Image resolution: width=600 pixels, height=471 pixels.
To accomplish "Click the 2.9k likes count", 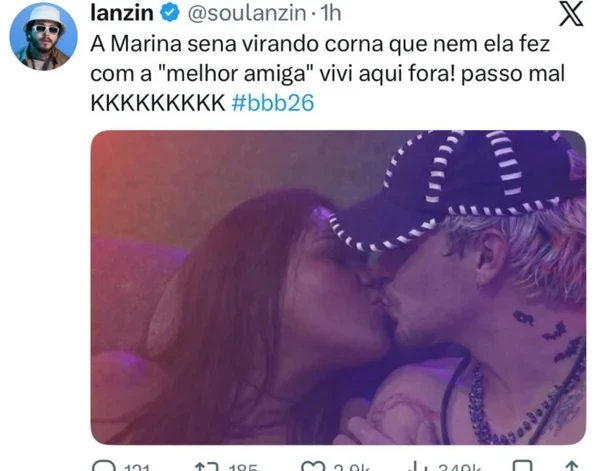I will click(x=351, y=468).
